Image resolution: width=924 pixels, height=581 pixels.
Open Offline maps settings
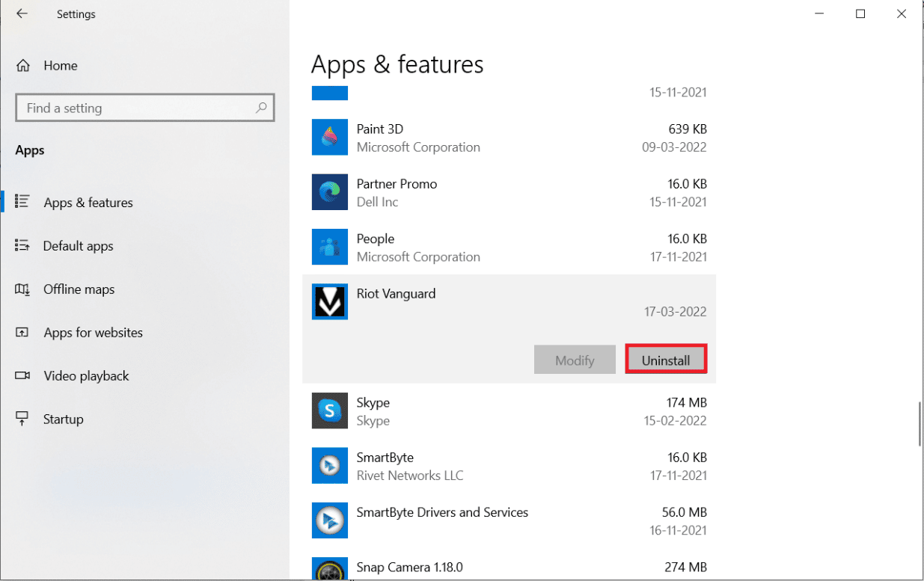79,289
